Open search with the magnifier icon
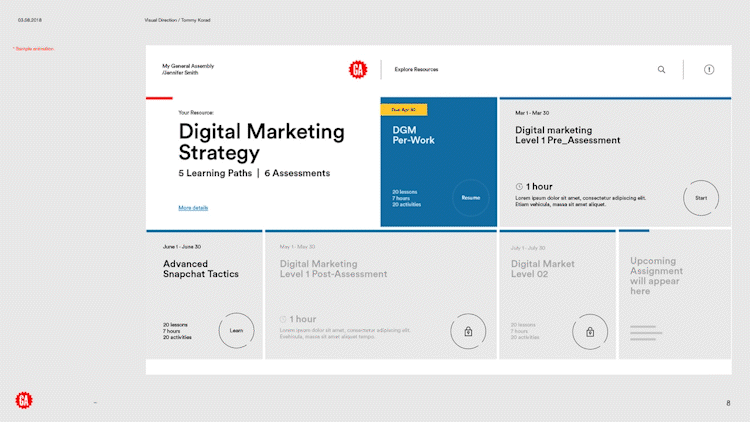 (661, 70)
